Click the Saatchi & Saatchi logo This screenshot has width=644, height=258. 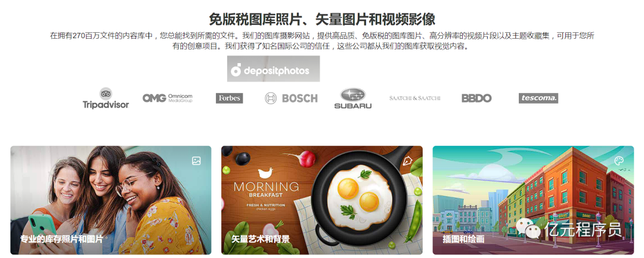pyautogui.click(x=415, y=98)
